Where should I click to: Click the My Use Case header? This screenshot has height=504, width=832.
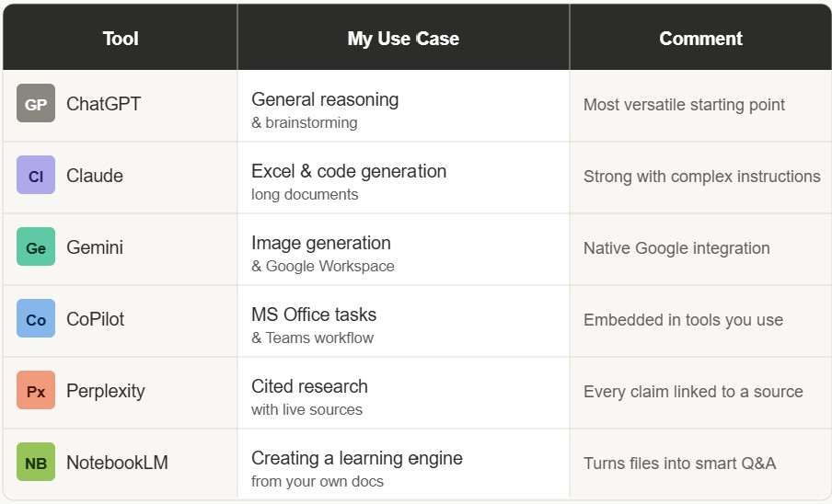click(x=403, y=39)
